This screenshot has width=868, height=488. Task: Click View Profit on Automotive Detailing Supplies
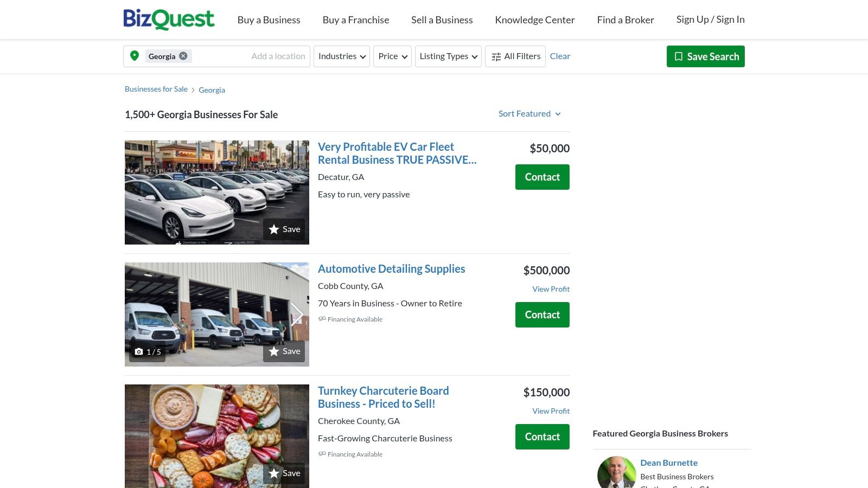pyautogui.click(x=551, y=289)
